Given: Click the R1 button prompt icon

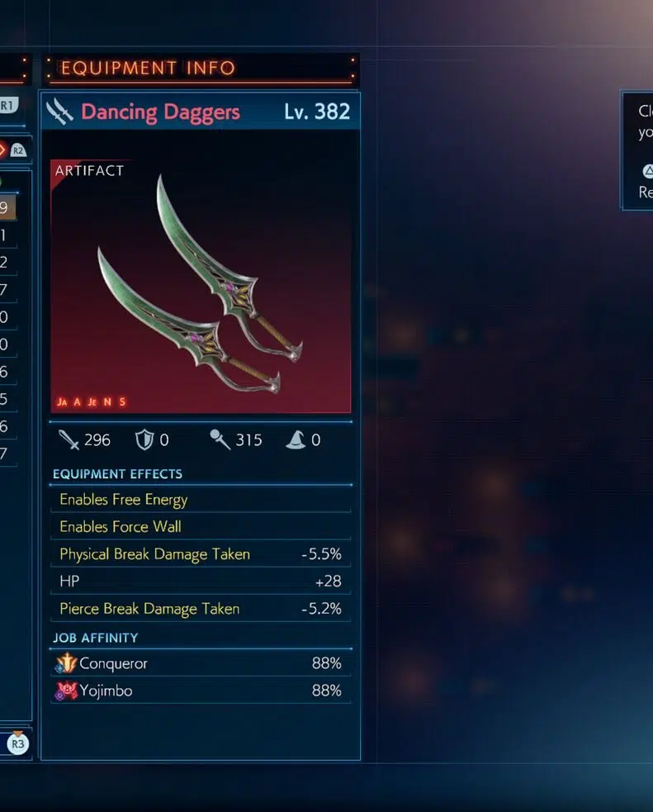Looking at the screenshot, I should point(8,105).
